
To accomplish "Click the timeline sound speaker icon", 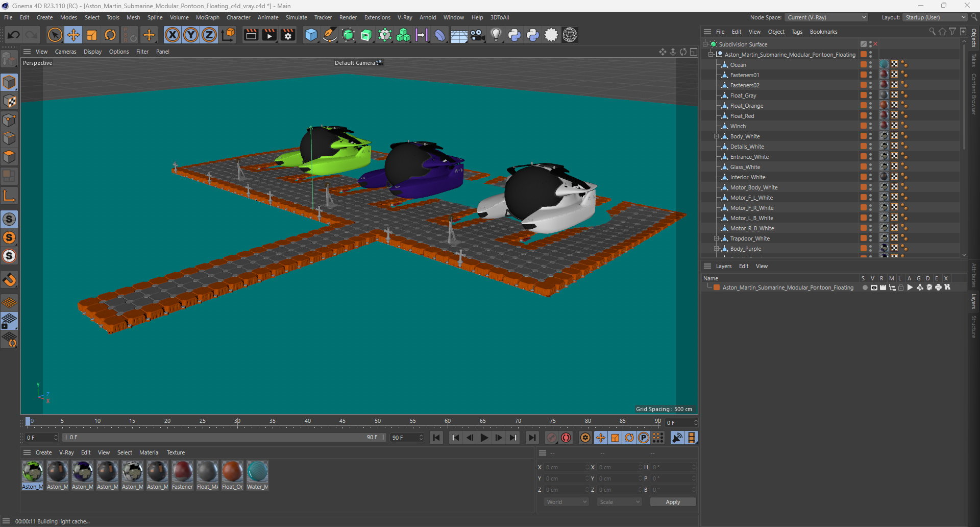I will [x=677, y=438].
